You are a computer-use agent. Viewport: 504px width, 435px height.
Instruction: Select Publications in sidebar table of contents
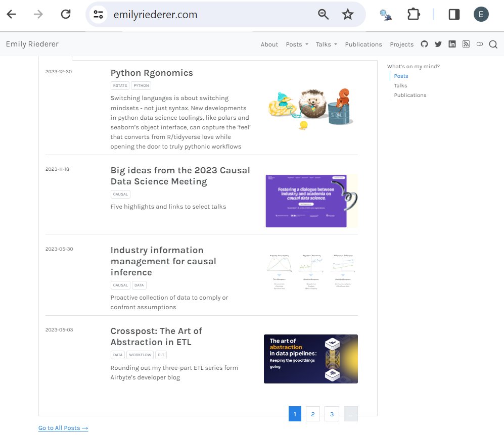point(410,95)
